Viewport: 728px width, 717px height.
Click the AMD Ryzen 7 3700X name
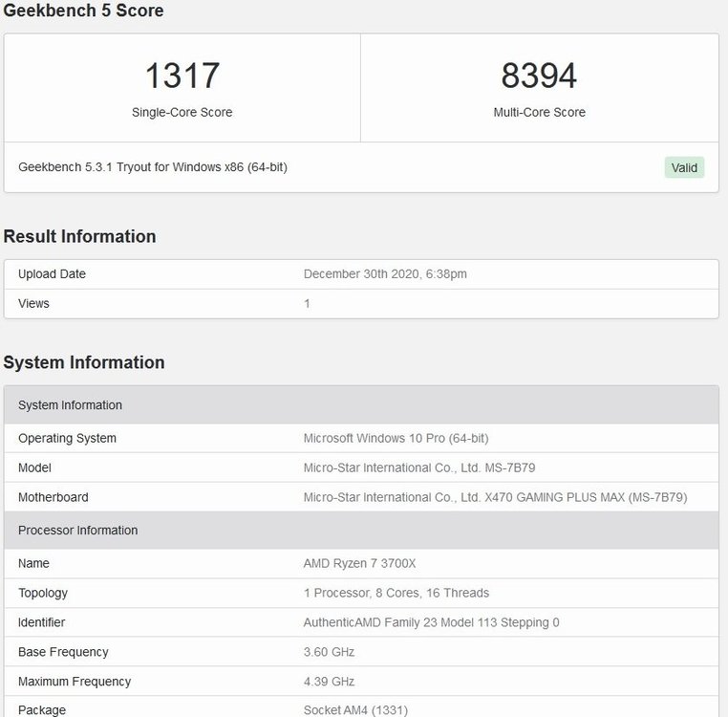tap(359, 564)
